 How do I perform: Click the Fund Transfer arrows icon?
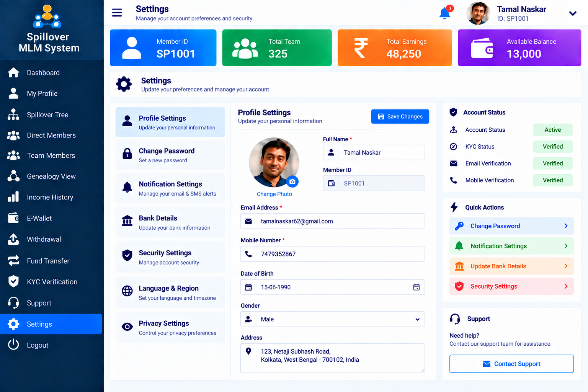point(13,261)
